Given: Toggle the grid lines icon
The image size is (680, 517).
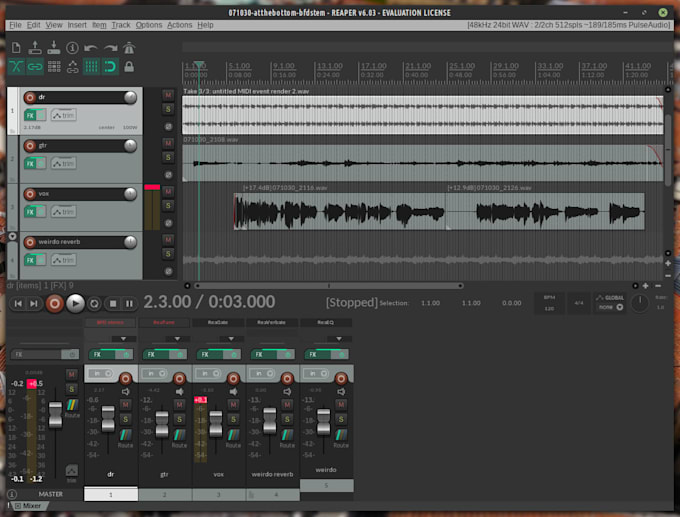Looking at the screenshot, I should click(91, 67).
